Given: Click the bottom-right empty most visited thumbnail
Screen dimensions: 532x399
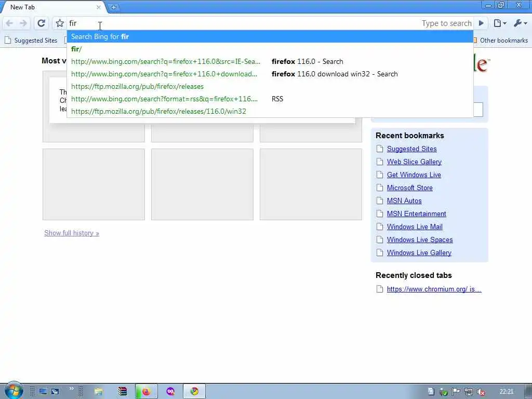Looking at the screenshot, I should pyautogui.click(x=311, y=184).
